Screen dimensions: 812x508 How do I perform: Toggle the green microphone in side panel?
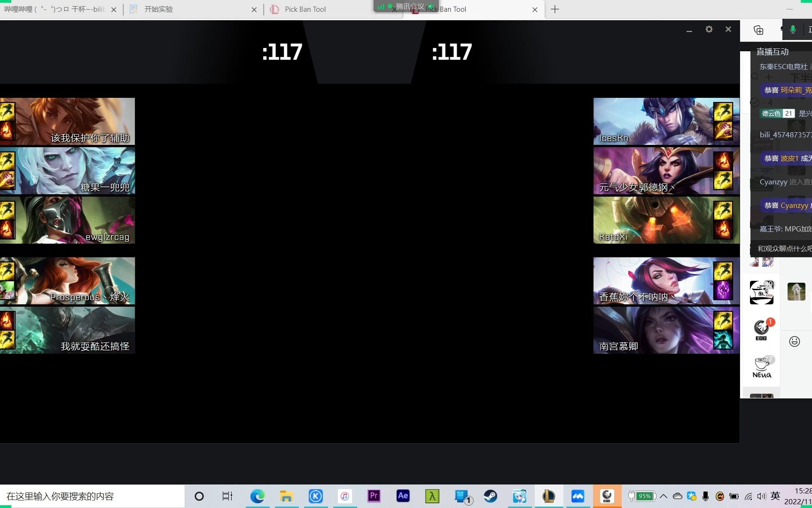(x=793, y=30)
